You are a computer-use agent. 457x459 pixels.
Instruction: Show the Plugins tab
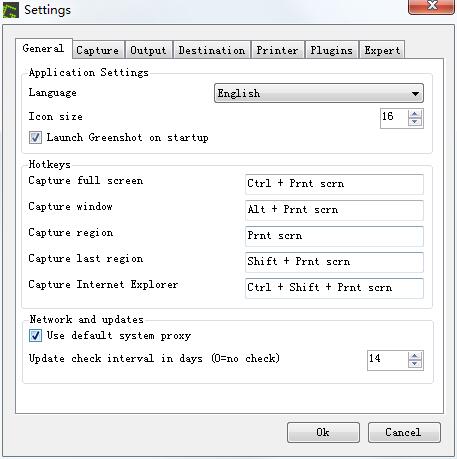pyautogui.click(x=332, y=50)
